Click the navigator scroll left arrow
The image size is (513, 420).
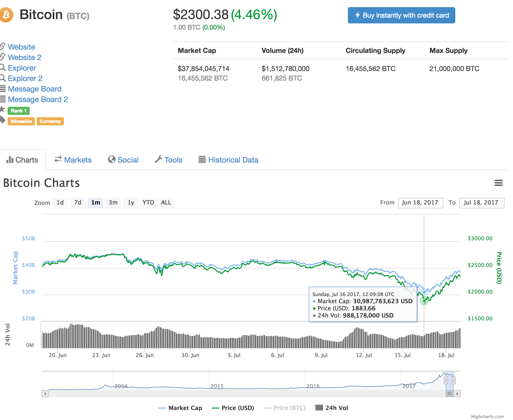coord(45,394)
